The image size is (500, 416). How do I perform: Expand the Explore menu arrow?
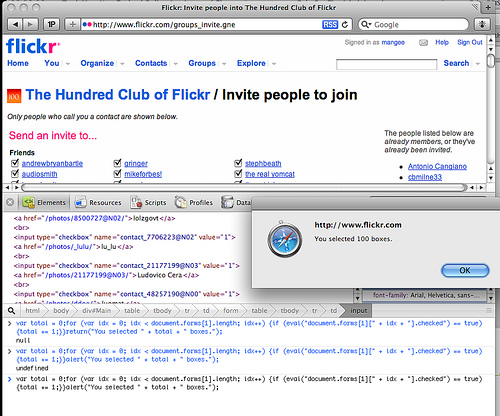274,64
